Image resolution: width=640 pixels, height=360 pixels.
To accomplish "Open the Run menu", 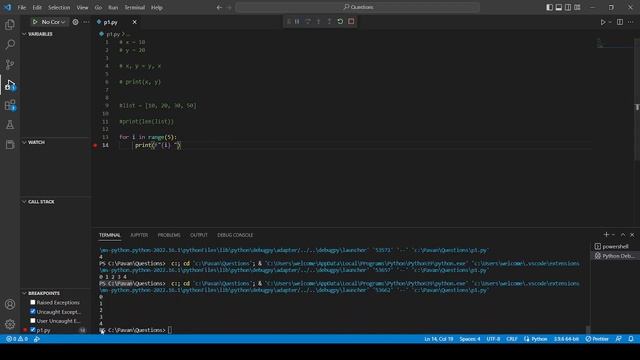I will (x=113, y=7).
